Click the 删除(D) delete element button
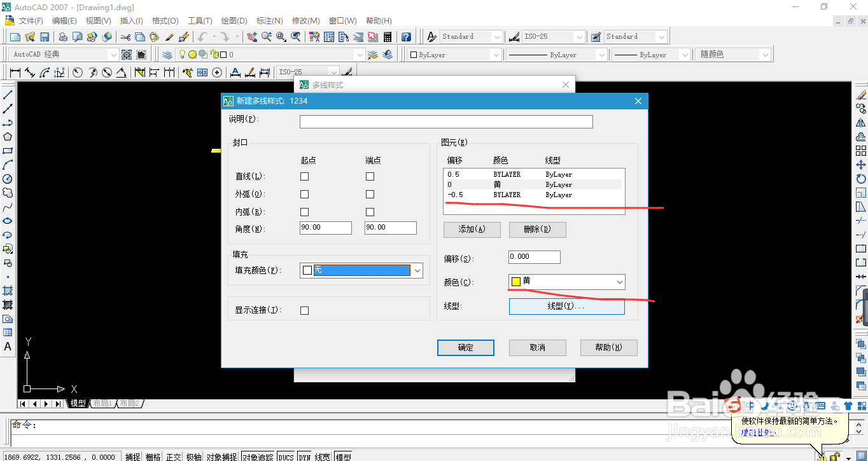 pyautogui.click(x=538, y=230)
